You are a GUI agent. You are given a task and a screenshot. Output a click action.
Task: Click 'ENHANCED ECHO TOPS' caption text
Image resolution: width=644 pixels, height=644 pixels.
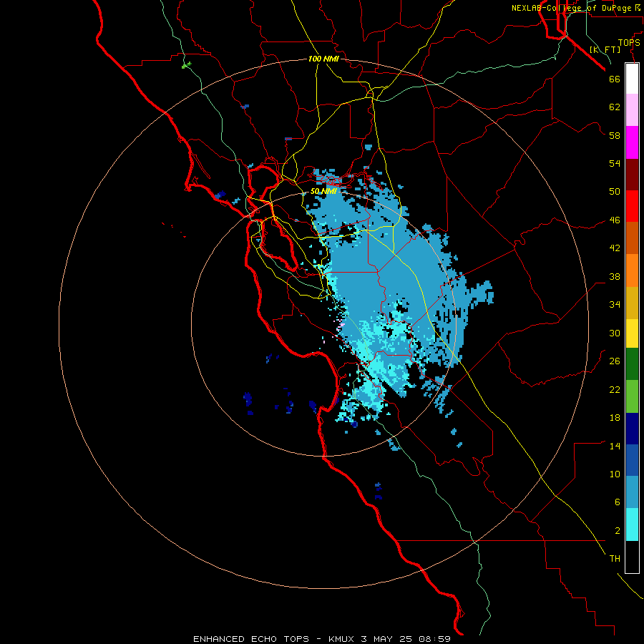tap(251, 639)
